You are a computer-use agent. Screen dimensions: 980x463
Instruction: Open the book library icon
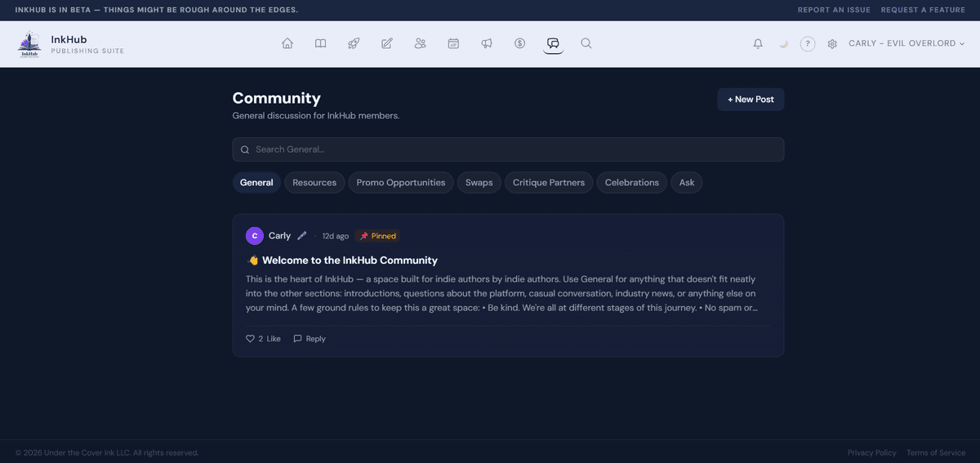click(x=321, y=43)
